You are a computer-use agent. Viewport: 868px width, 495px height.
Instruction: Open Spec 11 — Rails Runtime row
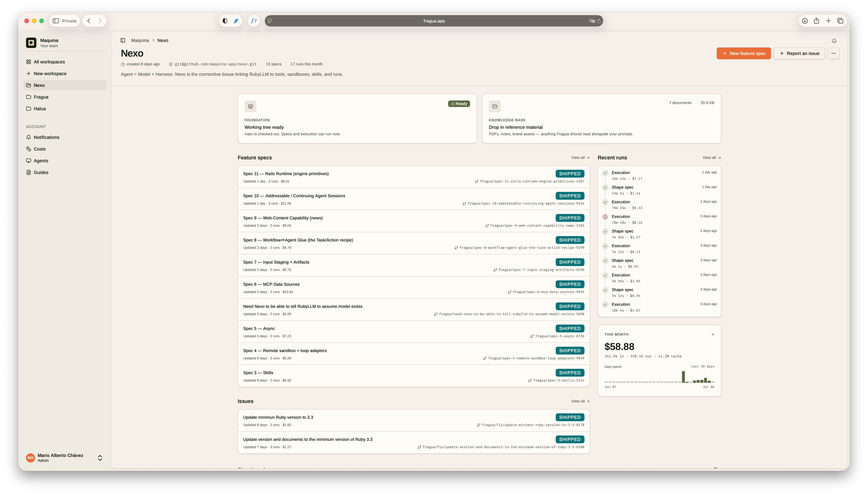(413, 177)
